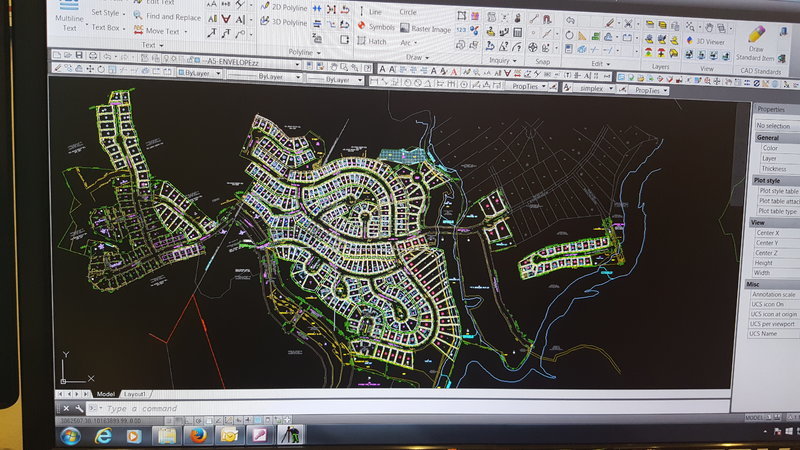Click the magnet snap icon
Screen dimensions: 800x450
[x=547, y=19]
